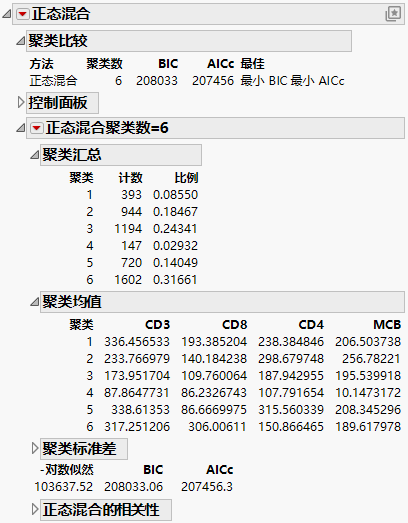
Task: Collapse the 聚类均值 section
Action: [35, 302]
